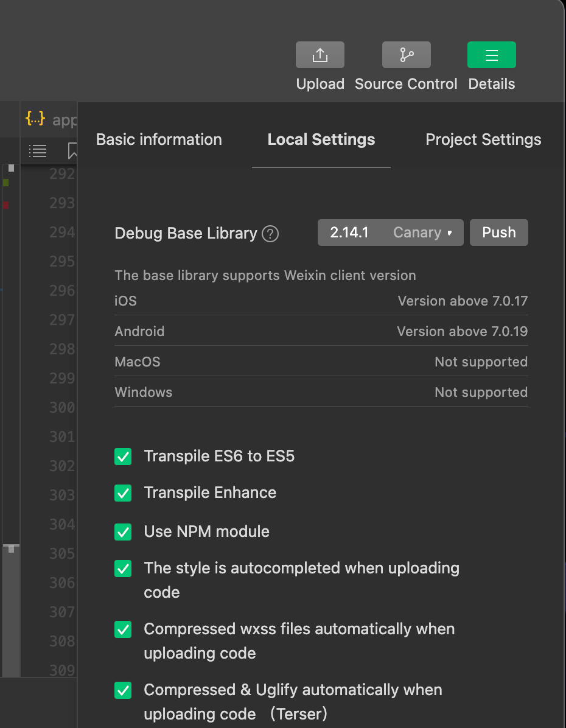The image size is (566, 728).
Task: Uncheck style autocompleted when uploading code
Action: tap(123, 569)
